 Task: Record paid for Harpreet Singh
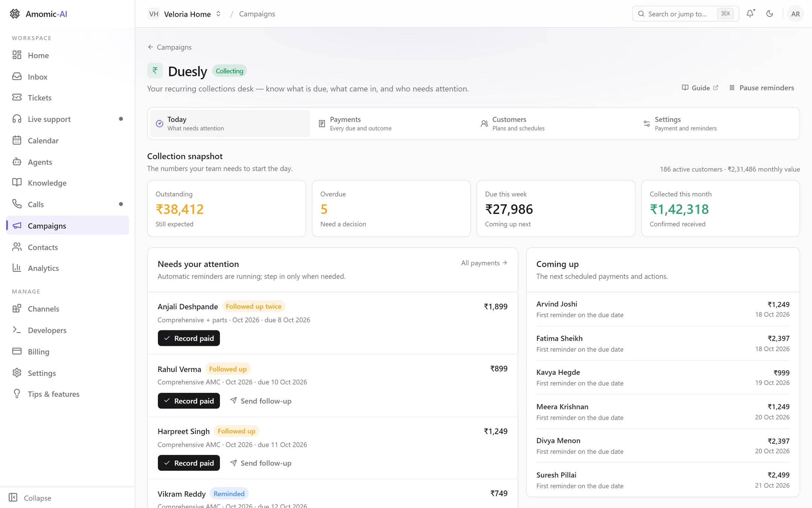[189, 463]
